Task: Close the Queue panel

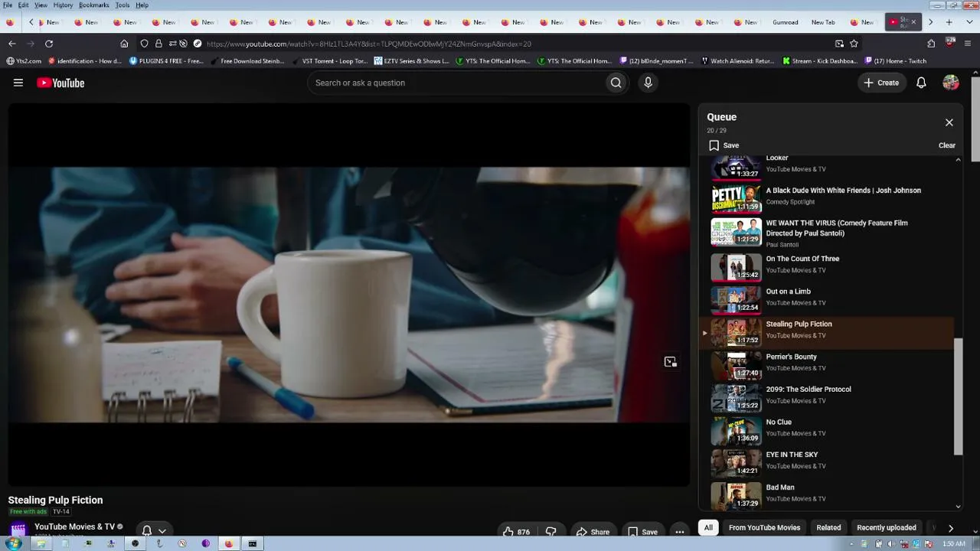Action: [x=949, y=122]
